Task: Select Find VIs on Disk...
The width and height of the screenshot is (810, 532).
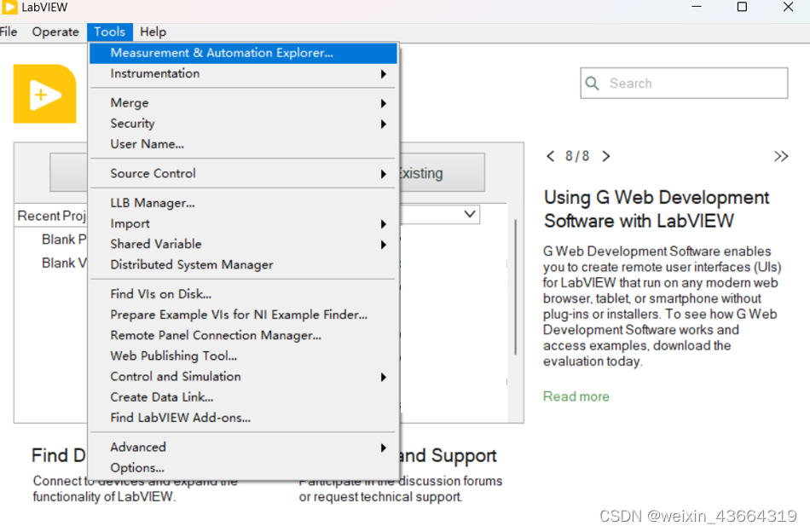Action: pos(243,294)
